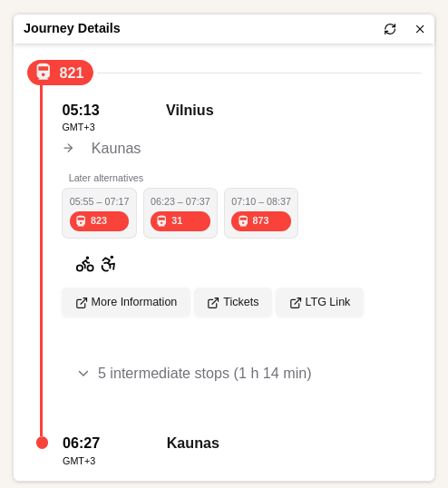448x488 pixels.
Task: Click the red Kaunas stop marker dot
Action: pos(42,443)
